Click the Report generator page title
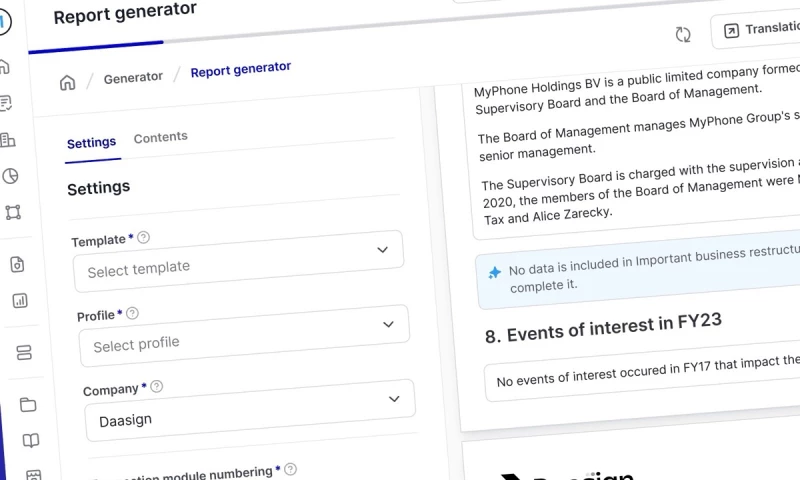Screen dimensions: 800x480 tap(125, 13)
